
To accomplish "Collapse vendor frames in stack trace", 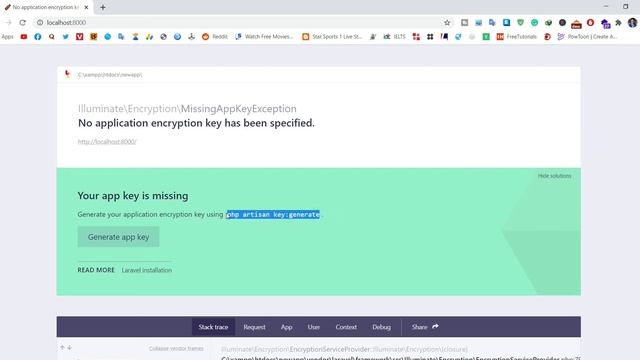I will [x=176, y=349].
